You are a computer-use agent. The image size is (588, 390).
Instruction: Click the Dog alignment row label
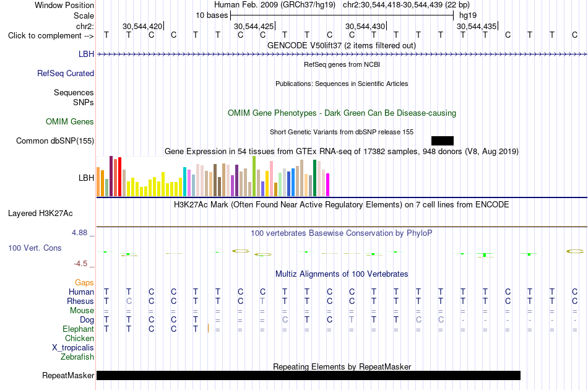87,320
